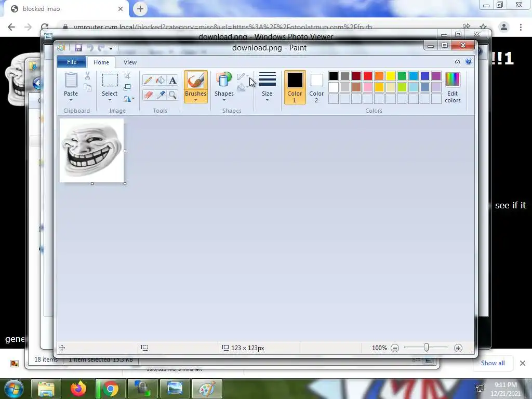Pick the pink color swatch

pos(367,87)
